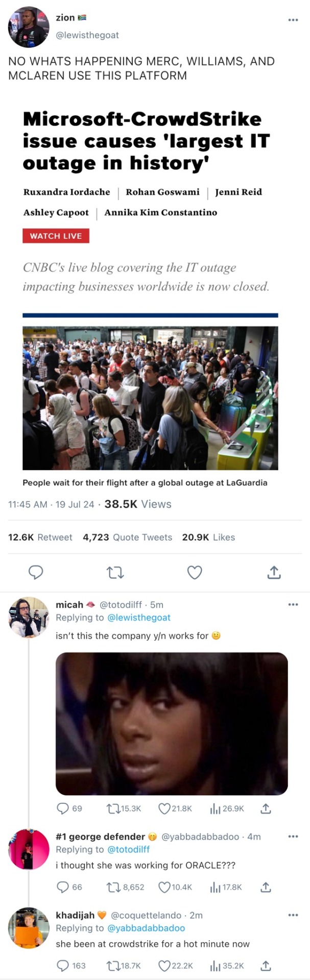Open zion's profile avatar
Screen dimensions: 310x980
point(29,27)
